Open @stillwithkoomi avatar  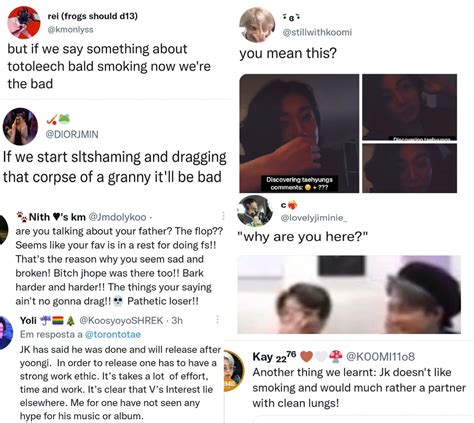click(257, 25)
